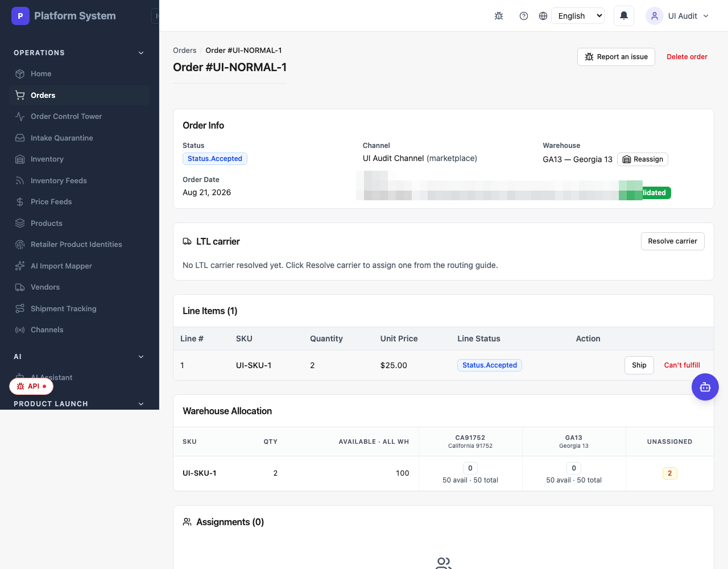Viewport: 728px width, 569px height.
Task: Open the help question-mark icon
Action: point(524,16)
